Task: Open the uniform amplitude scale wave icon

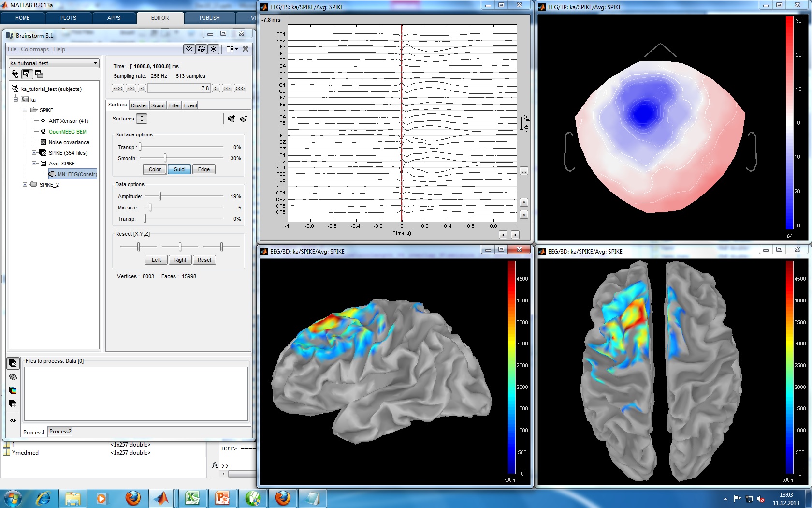Action: click(189, 49)
